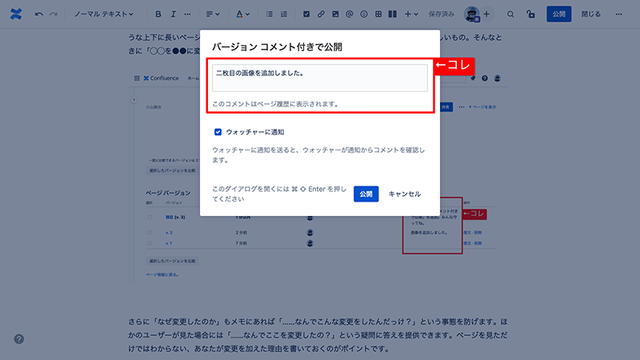Viewport: 640px width, 360px height.
Task: Uncheck ウォッチャーに通知 checkbox
Action: coord(218,132)
